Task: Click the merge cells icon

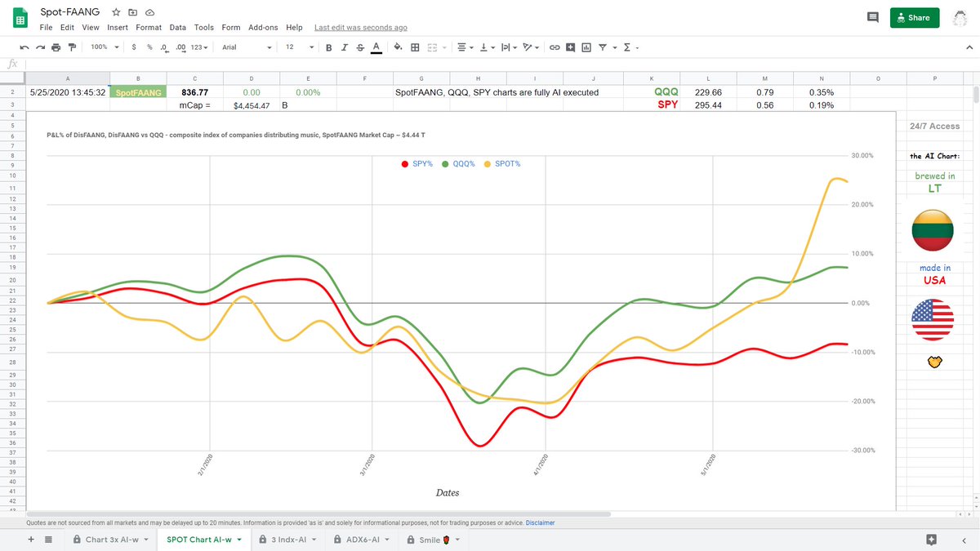Action: tap(432, 47)
